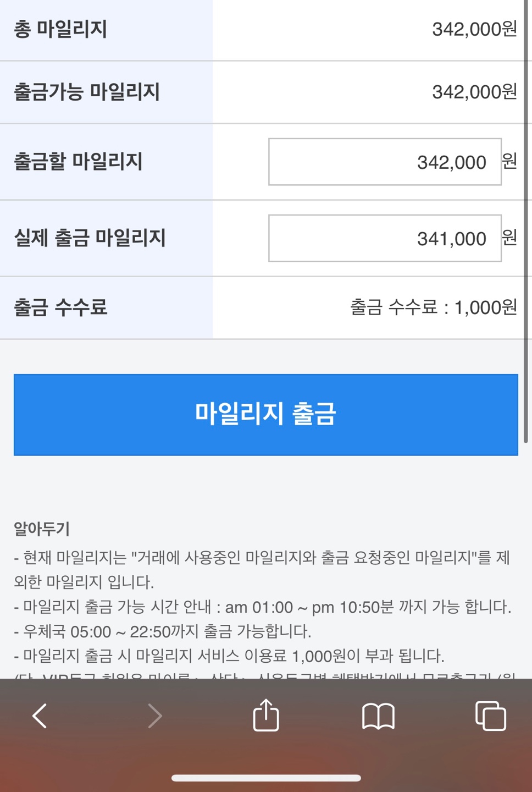Click the 총 마일리지 row label
The width and height of the screenshot is (532, 792).
point(60,29)
